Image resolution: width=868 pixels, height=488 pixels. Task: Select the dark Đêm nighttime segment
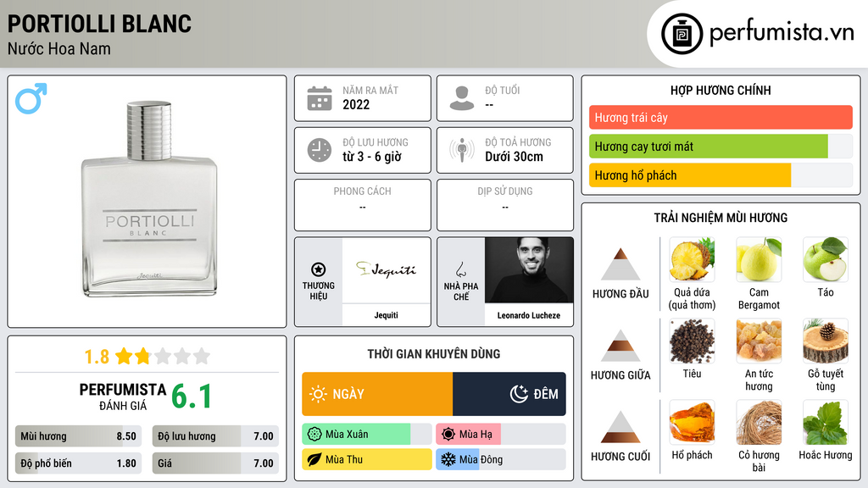(509, 394)
